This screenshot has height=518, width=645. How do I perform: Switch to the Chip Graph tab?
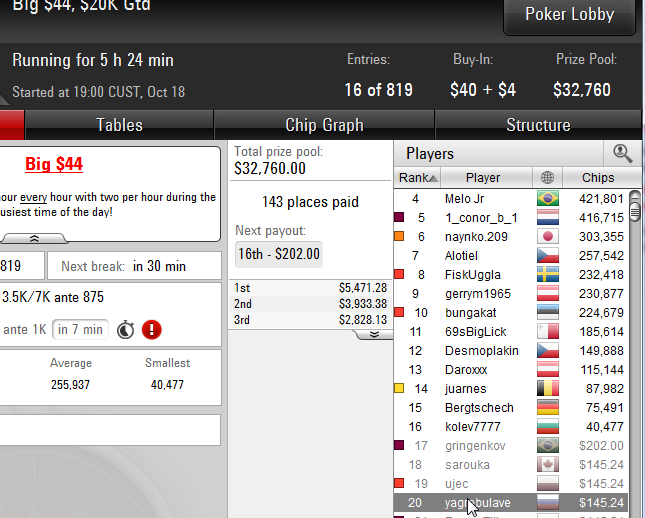324,125
